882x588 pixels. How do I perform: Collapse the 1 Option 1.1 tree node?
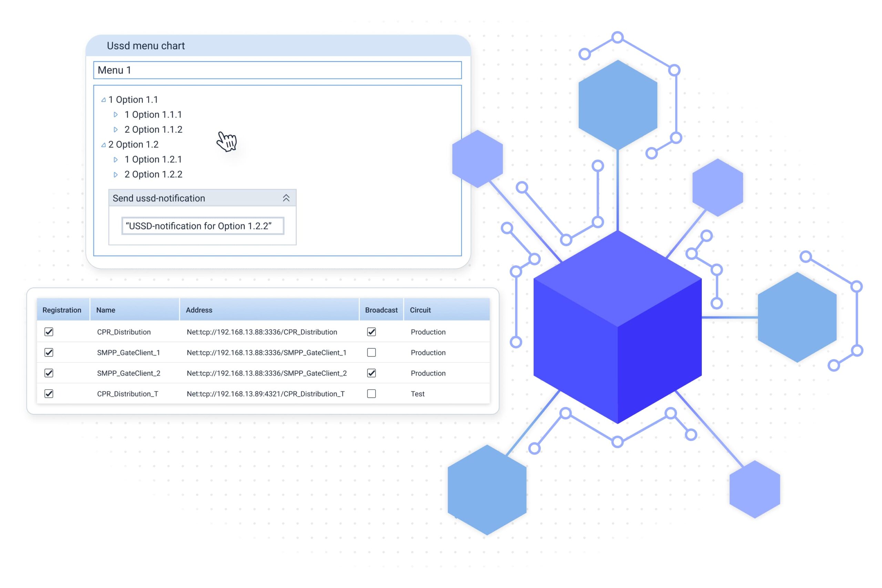pos(103,100)
